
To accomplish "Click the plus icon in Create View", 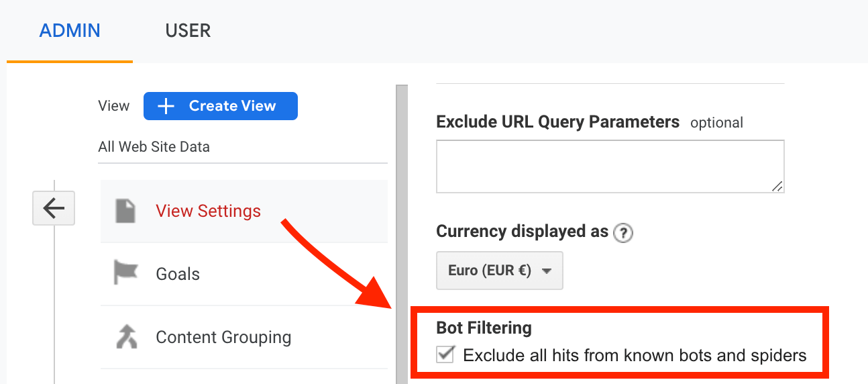I will 166,106.
